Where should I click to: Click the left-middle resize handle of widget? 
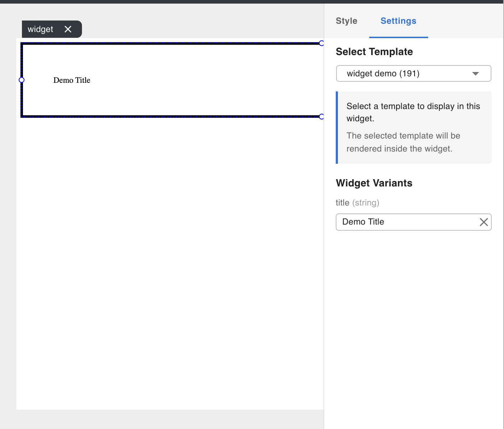coord(22,80)
